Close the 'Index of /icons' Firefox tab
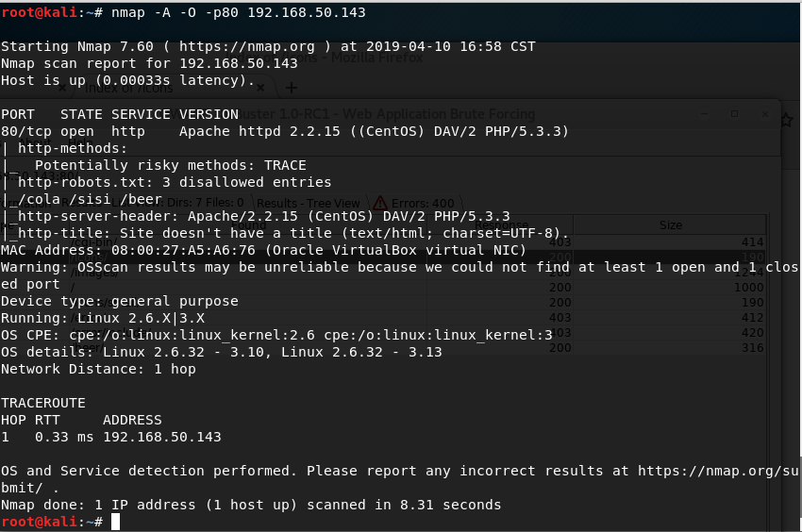 [x=260, y=88]
